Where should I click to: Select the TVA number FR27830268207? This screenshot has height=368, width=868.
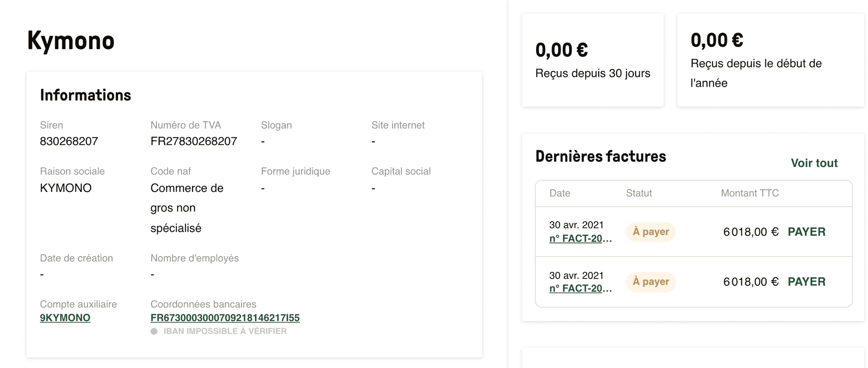193,141
